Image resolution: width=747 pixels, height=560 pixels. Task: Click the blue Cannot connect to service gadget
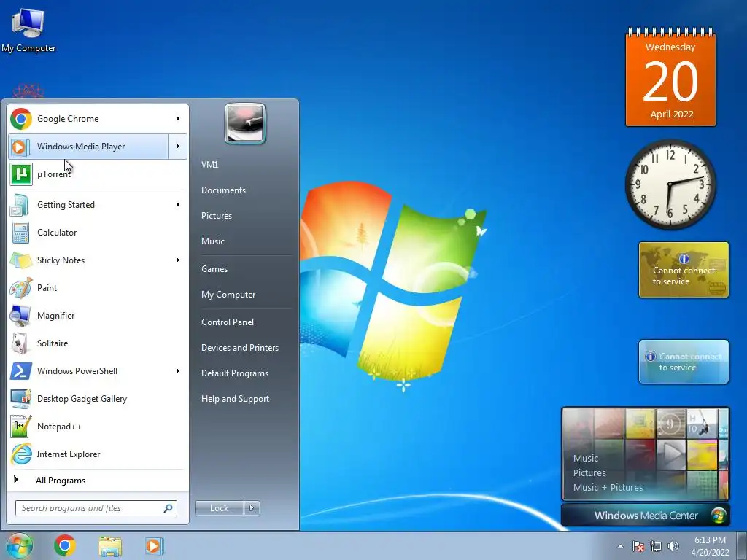684,362
